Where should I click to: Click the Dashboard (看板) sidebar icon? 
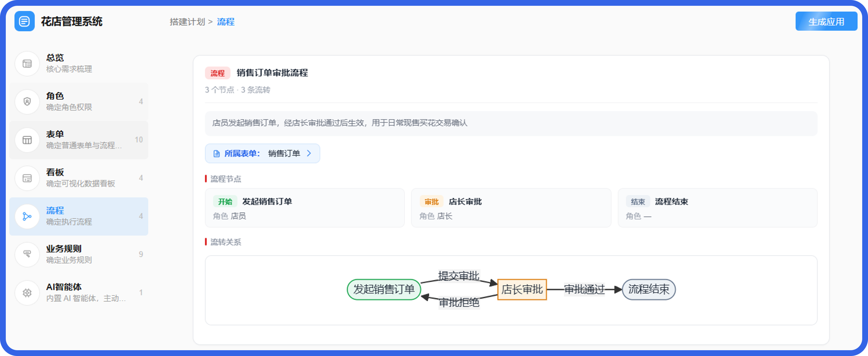pyautogui.click(x=27, y=178)
